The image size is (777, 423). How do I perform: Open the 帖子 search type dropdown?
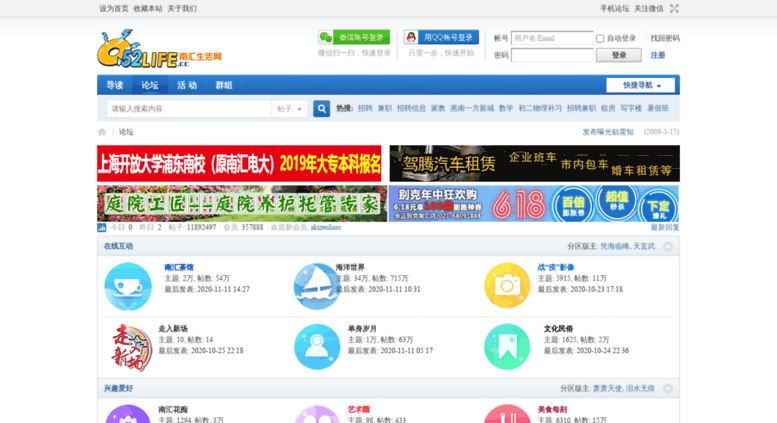[x=289, y=108]
